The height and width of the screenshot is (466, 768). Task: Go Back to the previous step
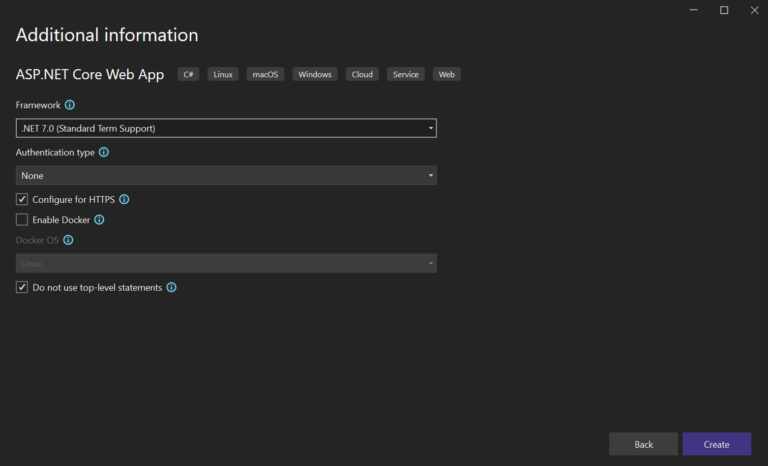pos(643,444)
